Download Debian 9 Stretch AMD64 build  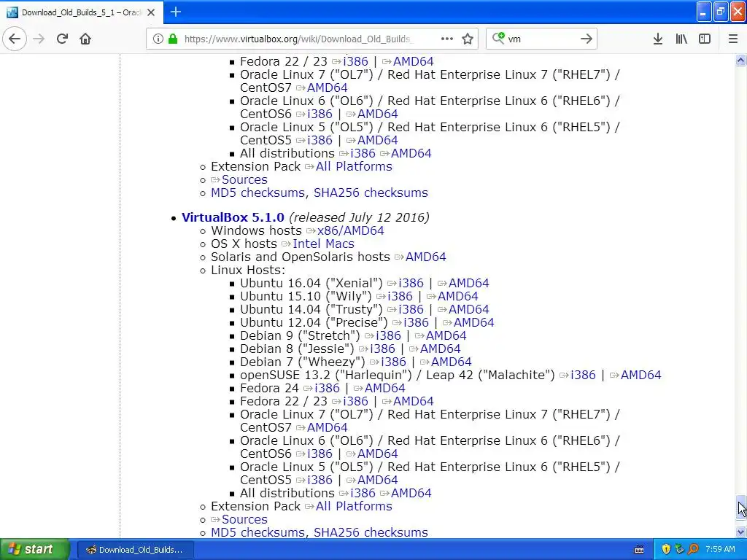coord(446,335)
